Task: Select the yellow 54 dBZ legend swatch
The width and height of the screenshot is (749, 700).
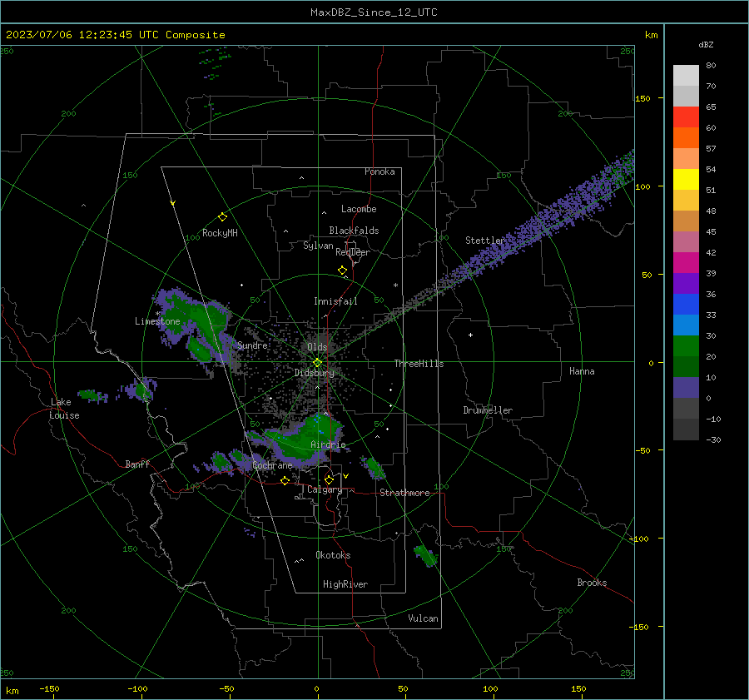Action: [x=686, y=180]
